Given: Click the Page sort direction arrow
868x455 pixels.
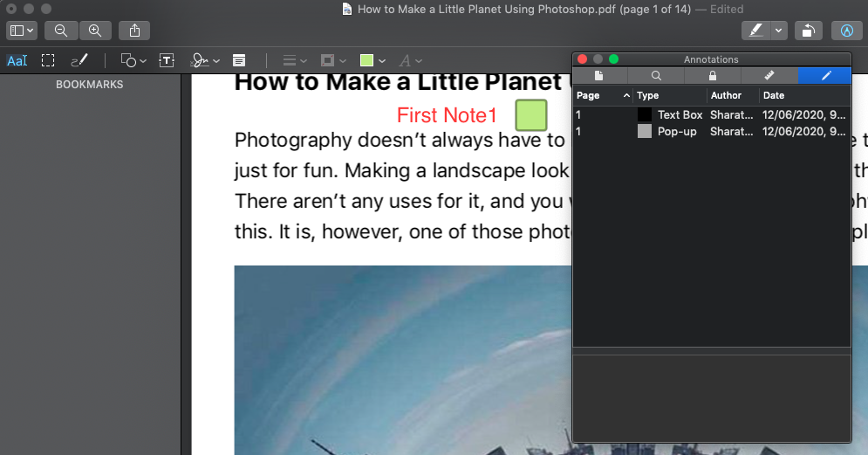Looking at the screenshot, I should click(x=626, y=95).
